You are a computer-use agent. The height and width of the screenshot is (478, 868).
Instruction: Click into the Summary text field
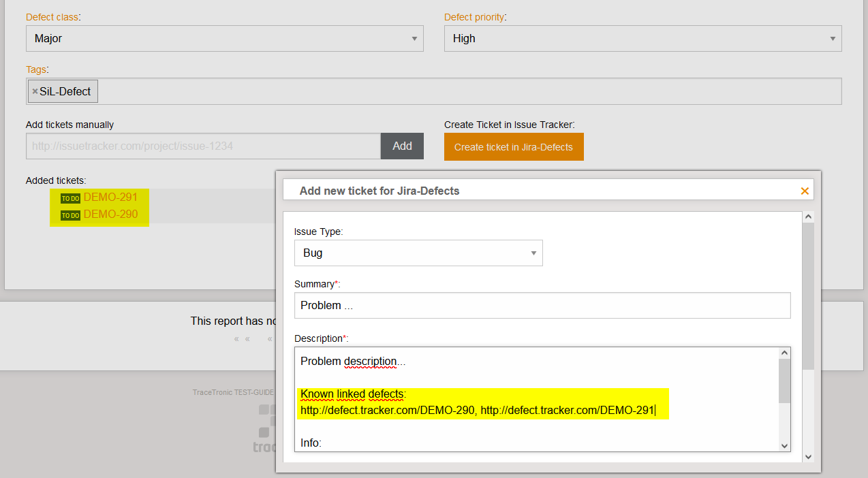click(542, 306)
